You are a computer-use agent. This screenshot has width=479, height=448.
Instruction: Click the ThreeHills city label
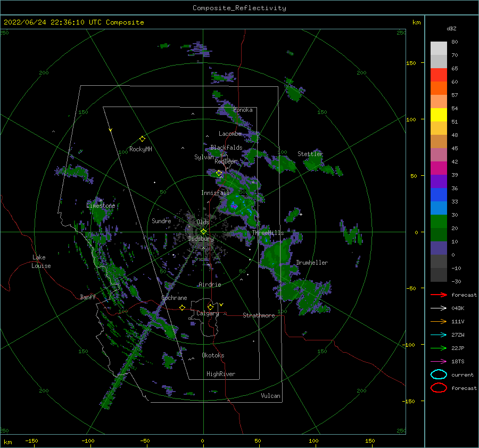[268, 233]
